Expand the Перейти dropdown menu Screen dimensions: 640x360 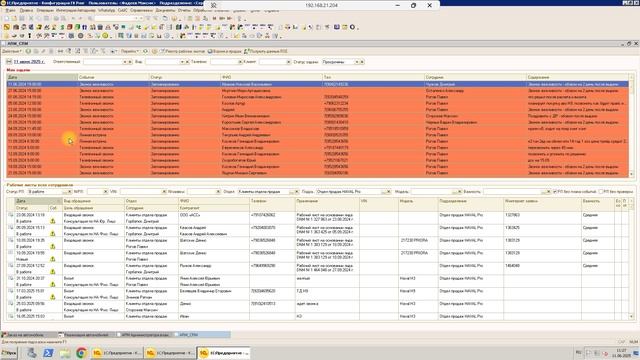[x=130, y=51]
